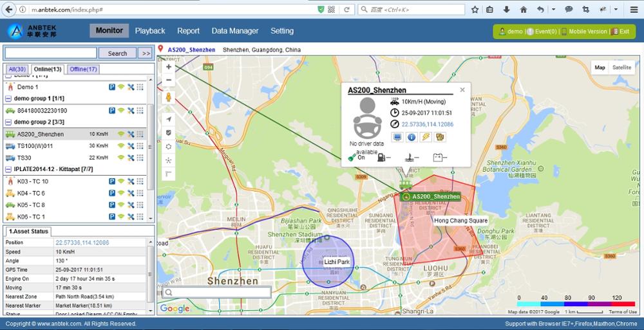This screenshot has width=644, height=330.
Task: Click the >> advanced search expander button
Action: 146,53
